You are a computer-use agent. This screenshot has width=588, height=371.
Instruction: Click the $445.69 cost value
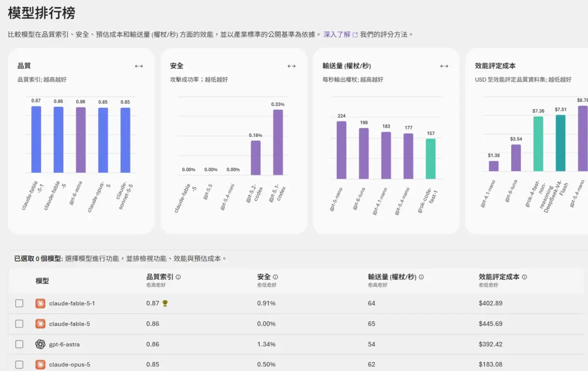coord(490,324)
